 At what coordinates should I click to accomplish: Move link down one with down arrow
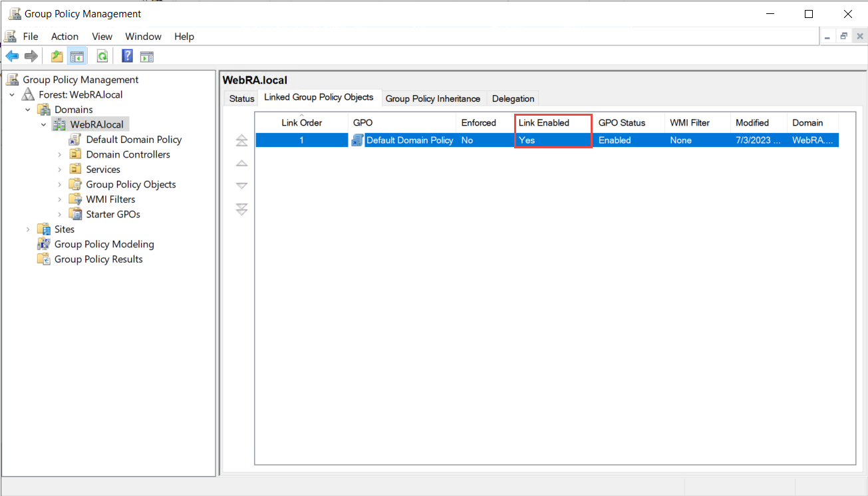coord(242,186)
